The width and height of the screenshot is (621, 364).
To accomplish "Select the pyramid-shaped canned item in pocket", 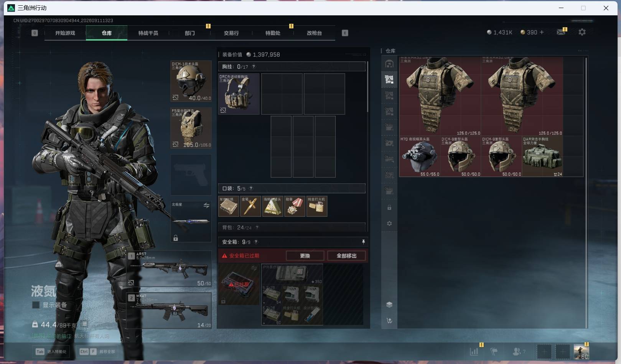I will tap(273, 206).
